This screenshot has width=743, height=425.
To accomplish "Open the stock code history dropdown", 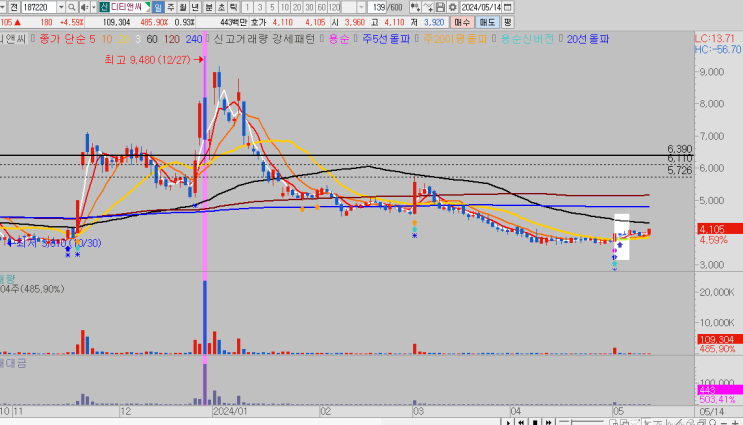I will pyautogui.click(x=61, y=7).
